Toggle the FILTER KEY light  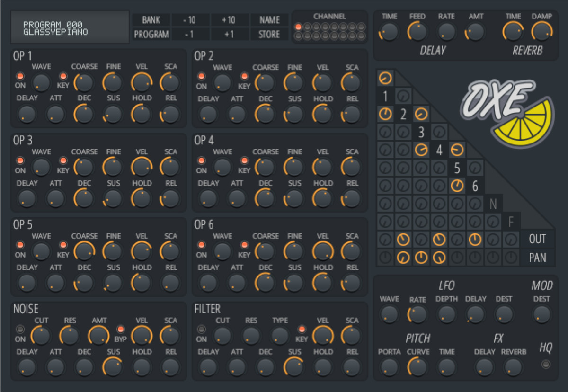302,329
